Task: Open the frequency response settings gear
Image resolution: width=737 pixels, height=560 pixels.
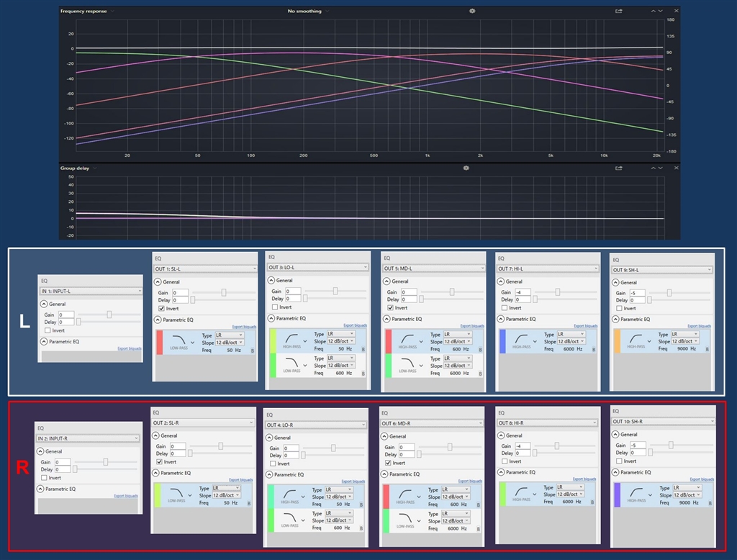Action: click(x=472, y=11)
